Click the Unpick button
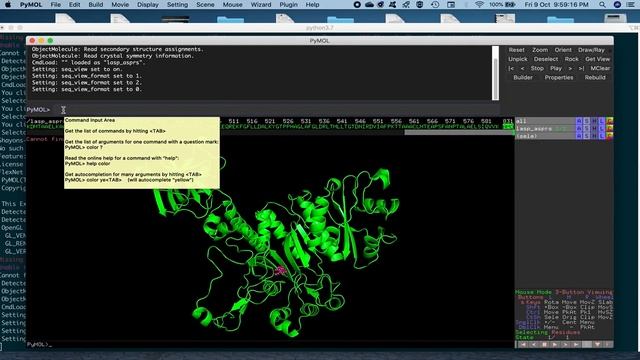The width and height of the screenshot is (640, 360). click(518, 59)
